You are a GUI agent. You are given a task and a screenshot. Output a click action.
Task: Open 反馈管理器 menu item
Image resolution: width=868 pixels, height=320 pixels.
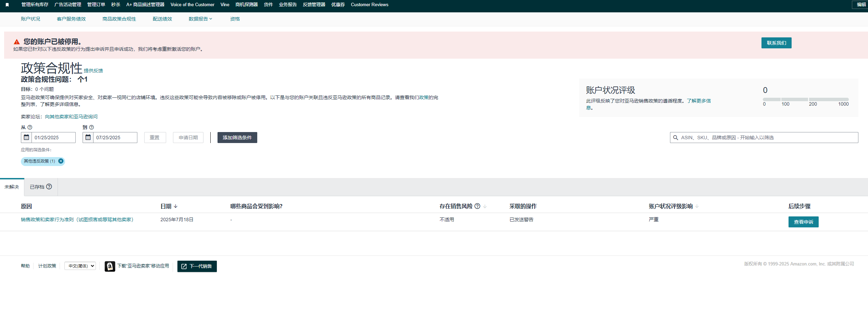click(x=314, y=5)
